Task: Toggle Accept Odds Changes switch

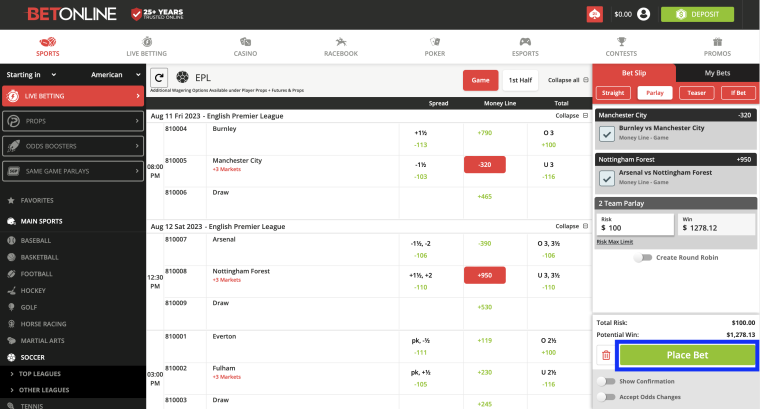Action: 606,397
